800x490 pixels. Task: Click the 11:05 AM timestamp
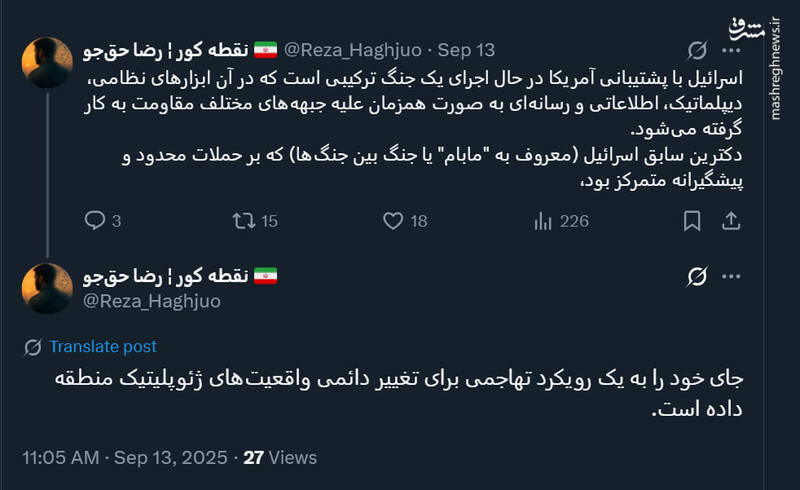click(x=60, y=458)
